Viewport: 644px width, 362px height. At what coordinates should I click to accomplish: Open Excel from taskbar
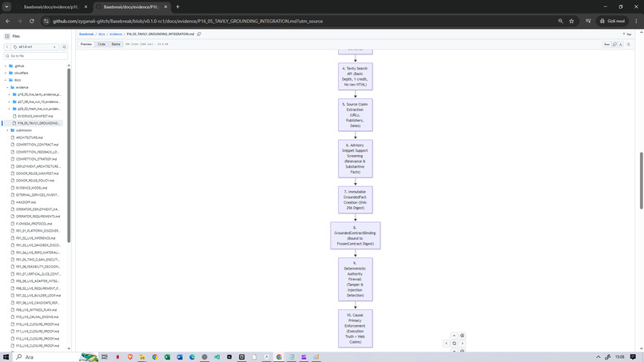tap(167, 357)
